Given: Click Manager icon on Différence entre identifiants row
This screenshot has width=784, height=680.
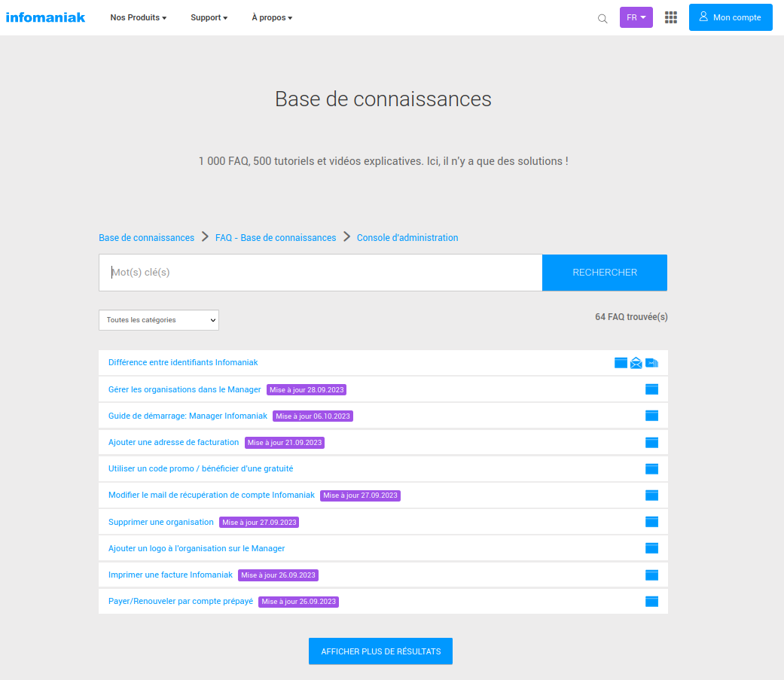Looking at the screenshot, I should point(621,363).
